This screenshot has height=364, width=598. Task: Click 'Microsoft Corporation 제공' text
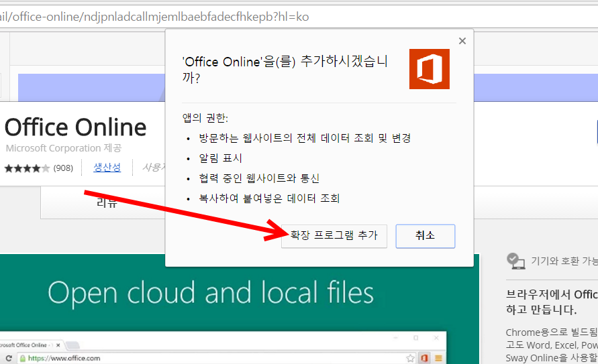pos(64,148)
